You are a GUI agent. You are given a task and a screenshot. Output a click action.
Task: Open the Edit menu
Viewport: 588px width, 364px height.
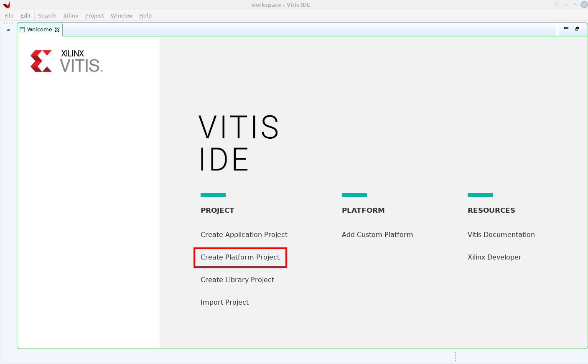coord(25,15)
